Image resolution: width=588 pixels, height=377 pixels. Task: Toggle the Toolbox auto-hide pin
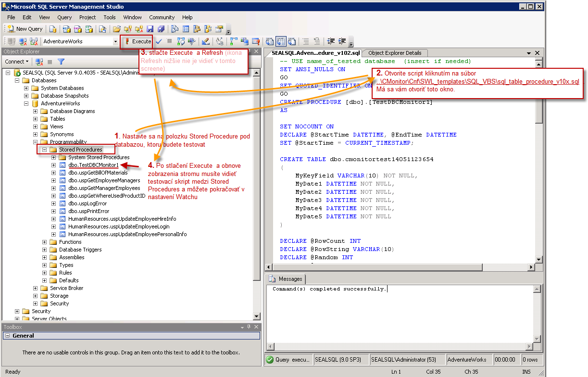click(x=249, y=327)
